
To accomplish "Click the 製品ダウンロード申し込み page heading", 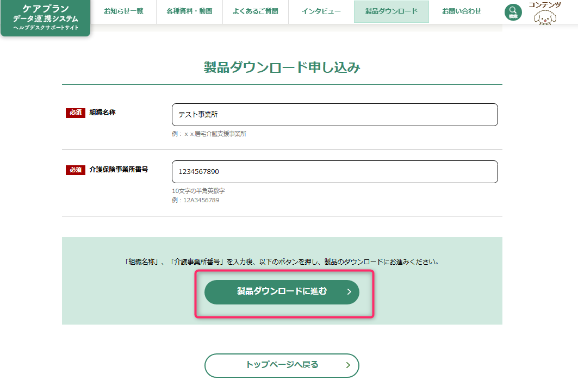I will tap(282, 67).
